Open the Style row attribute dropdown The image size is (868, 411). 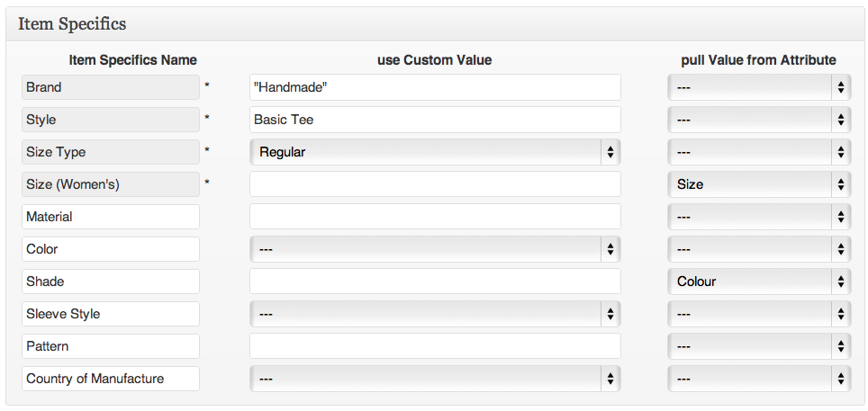click(x=759, y=120)
